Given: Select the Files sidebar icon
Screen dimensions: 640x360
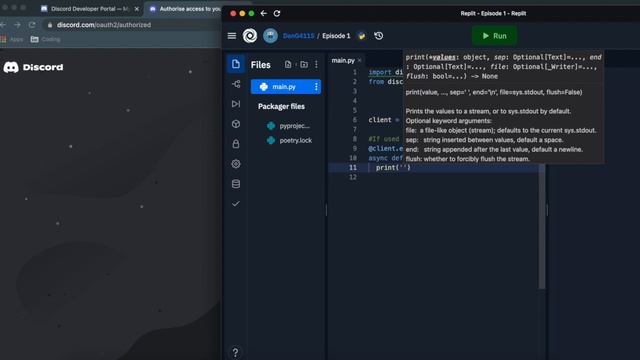Looking at the screenshot, I should [x=236, y=64].
